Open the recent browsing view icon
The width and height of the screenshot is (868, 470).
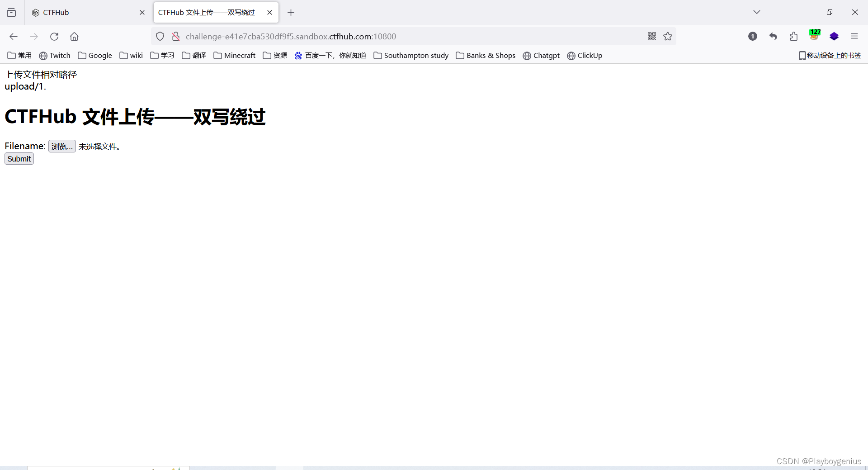(11, 13)
